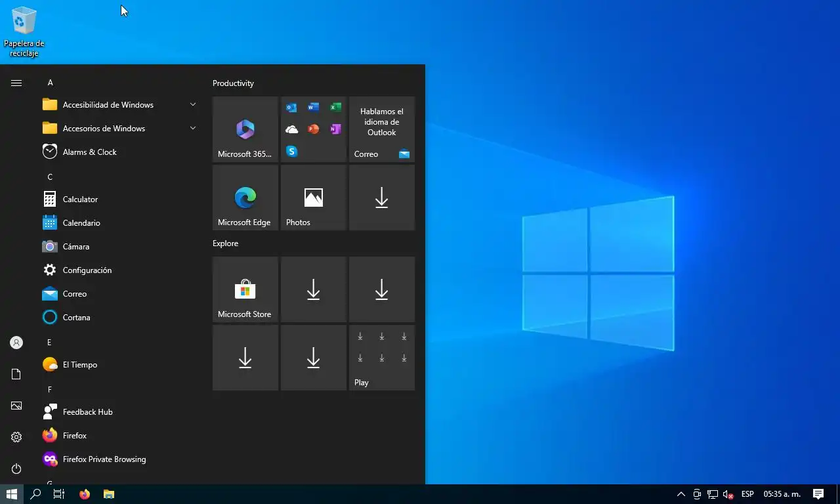Open the Cámara app
840x504 pixels.
(x=120, y=246)
